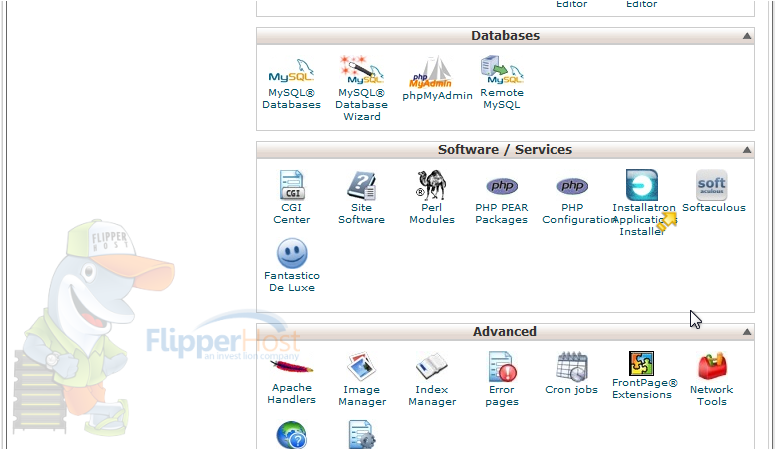Click the Software / Services header title

click(x=505, y=150)
